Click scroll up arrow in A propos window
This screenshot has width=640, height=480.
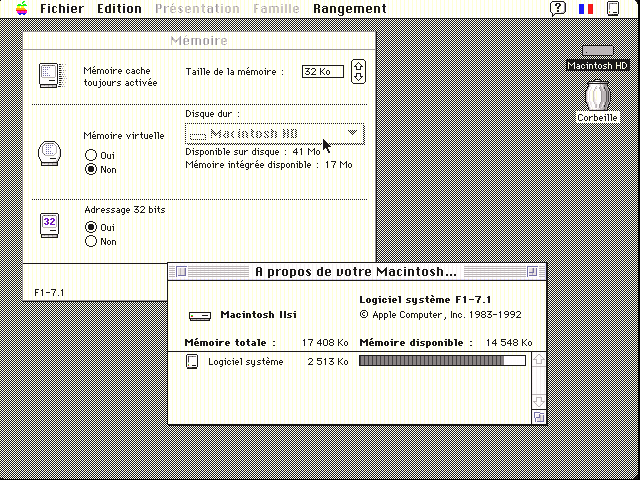pyautogui.click(x=539, y=360)
